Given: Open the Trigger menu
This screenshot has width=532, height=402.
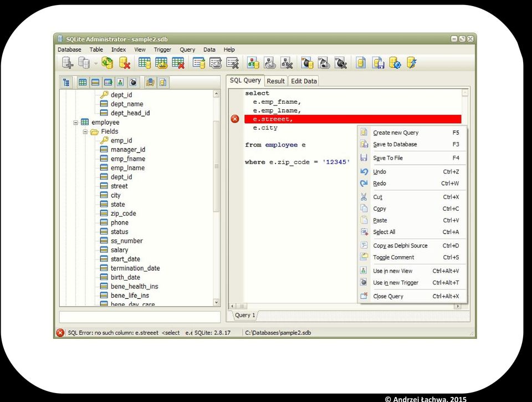Looking at the screenshot, I should tap(162, 49).
